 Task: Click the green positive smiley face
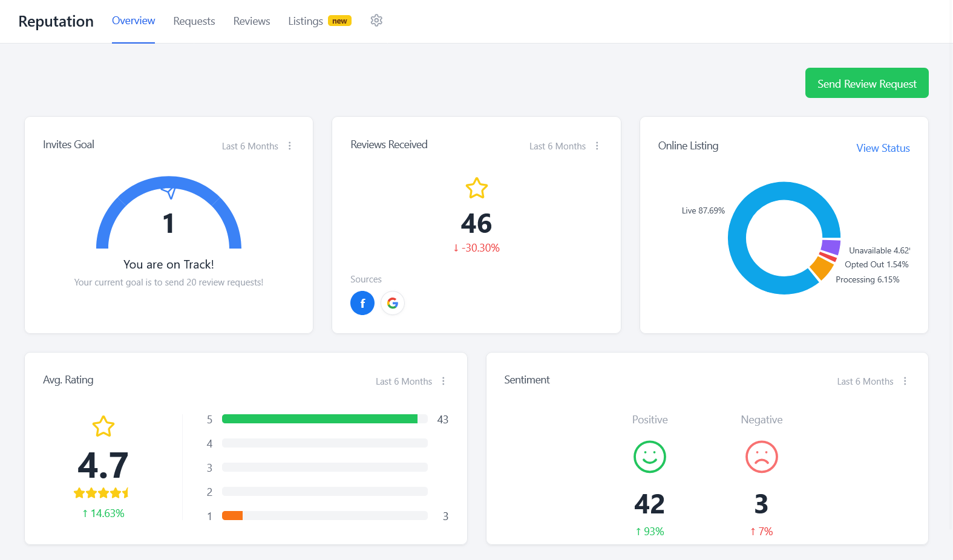(x=649, y=457)
